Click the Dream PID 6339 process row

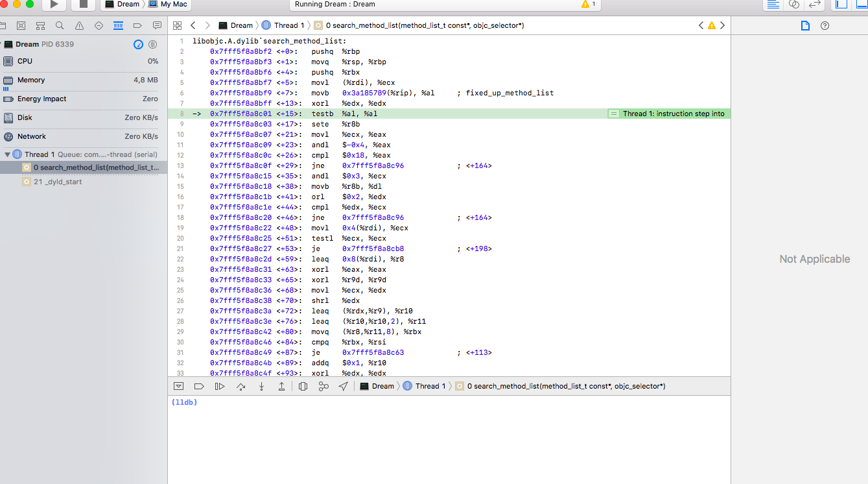click(84, 44)
